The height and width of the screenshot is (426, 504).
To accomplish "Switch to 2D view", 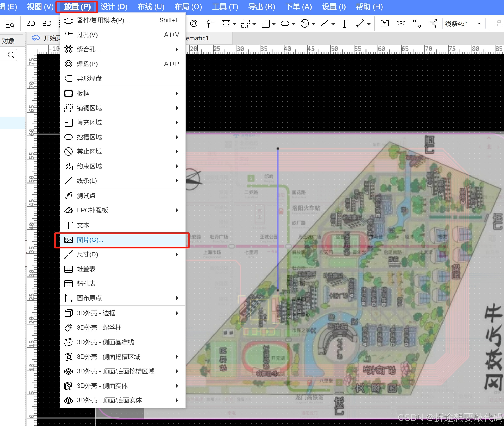I will pos(31,24).
